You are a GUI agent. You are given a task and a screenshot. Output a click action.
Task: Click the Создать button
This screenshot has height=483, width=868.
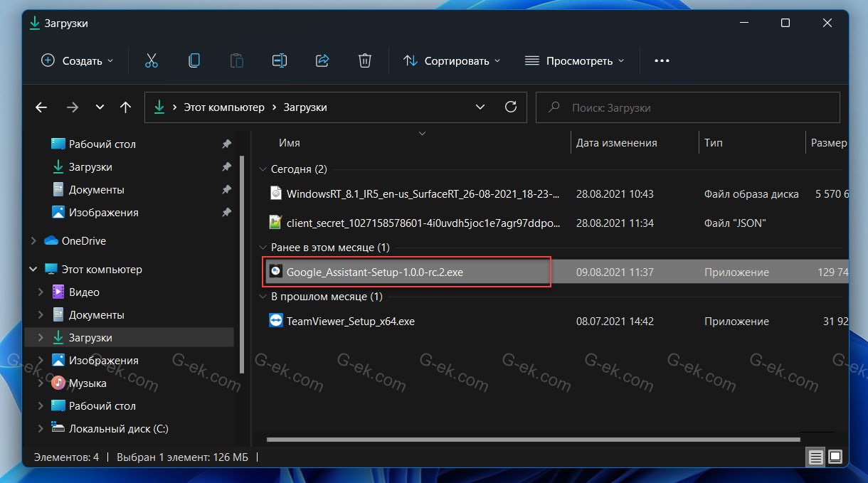pos(76,60)
